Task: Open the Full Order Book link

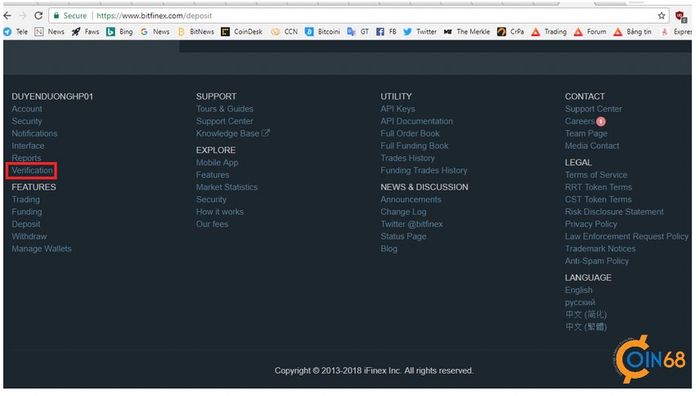Action: click(x=410, y=133)
